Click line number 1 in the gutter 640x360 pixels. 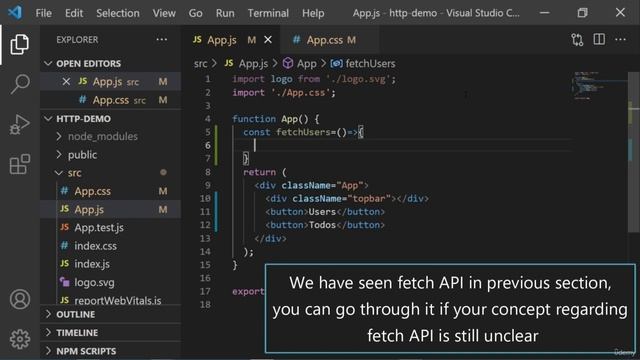coord(208,79)
